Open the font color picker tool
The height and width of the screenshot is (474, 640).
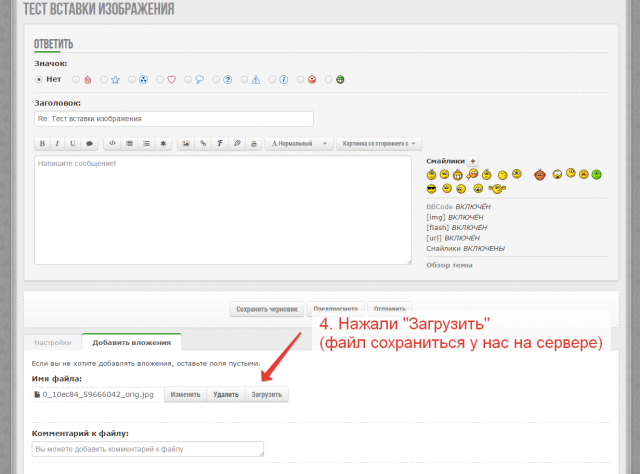(x=236, y=143)
